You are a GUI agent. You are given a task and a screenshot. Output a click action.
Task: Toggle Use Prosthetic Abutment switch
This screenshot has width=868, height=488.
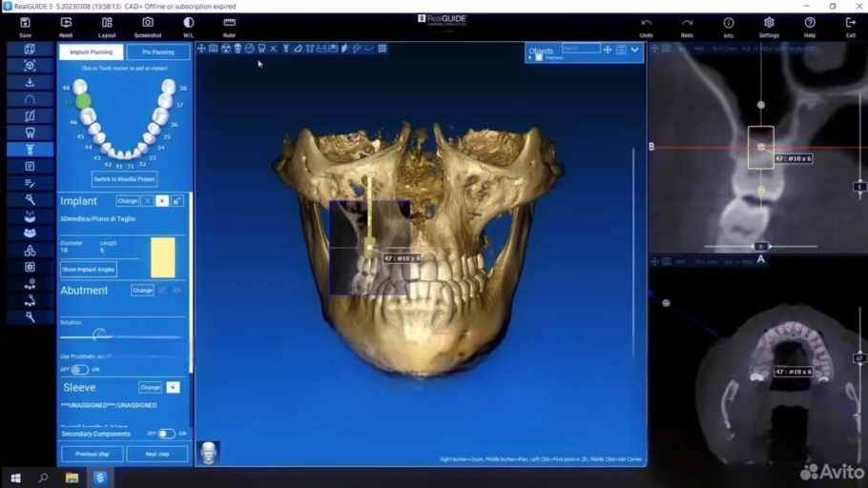[79, 369]
